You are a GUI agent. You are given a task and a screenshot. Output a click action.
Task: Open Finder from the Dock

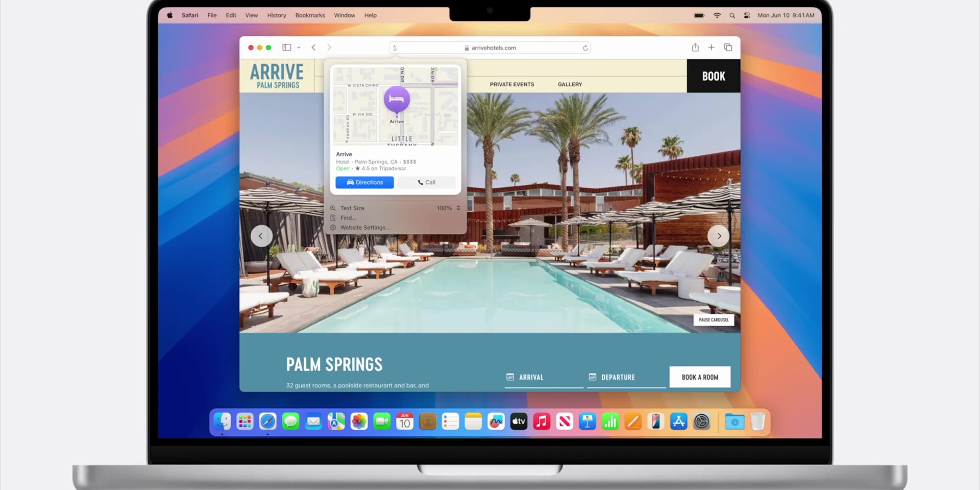click(x=222, y=422)
